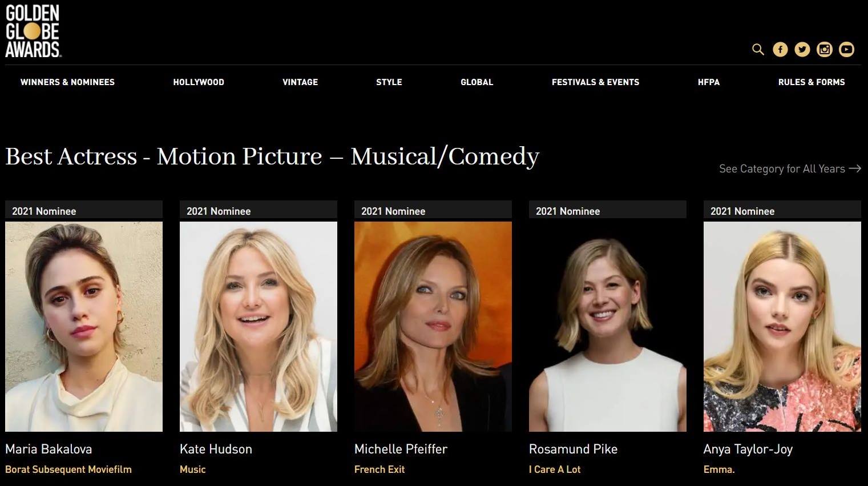868x486 pixels.
Task: Click Rosamund Pike's nominee photo
Action: pos(608,327)
